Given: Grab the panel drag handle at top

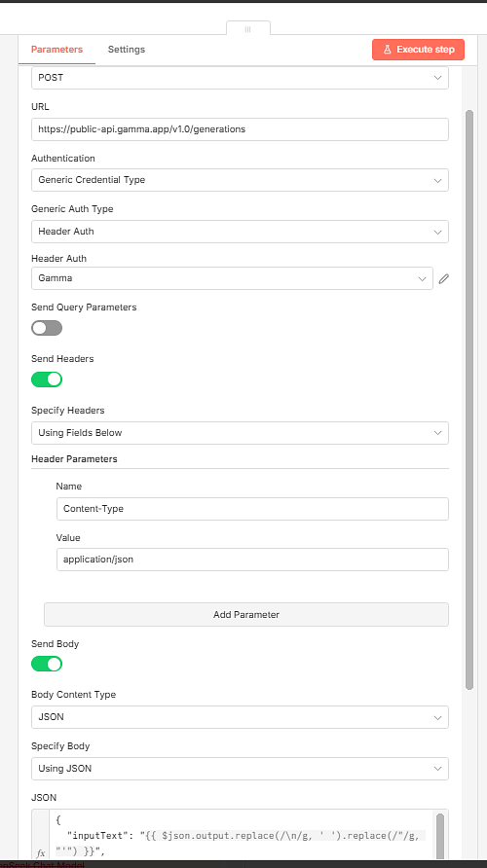Looking at the screenshot, I should (248, 29).
